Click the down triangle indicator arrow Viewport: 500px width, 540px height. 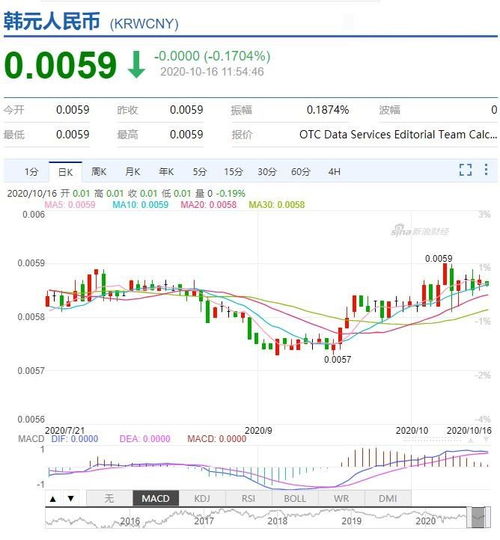click(71, 499)
